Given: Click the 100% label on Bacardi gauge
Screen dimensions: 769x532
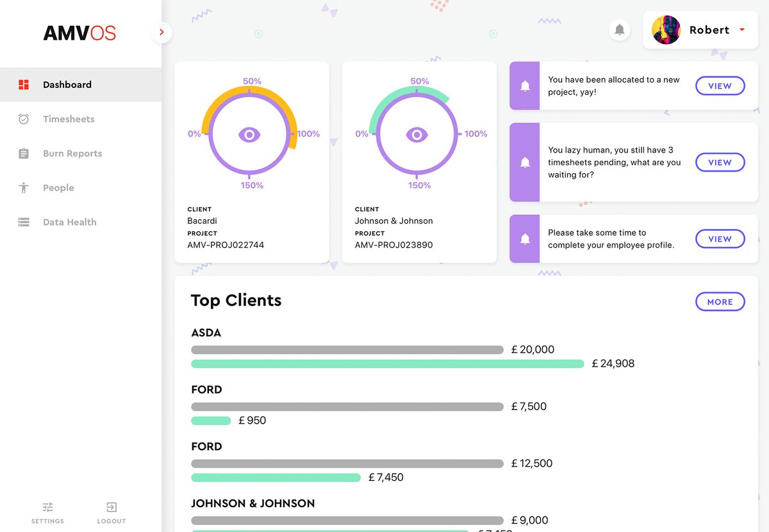Looking at the screenshot, I should pyautogui.click(x=308, y=134).
